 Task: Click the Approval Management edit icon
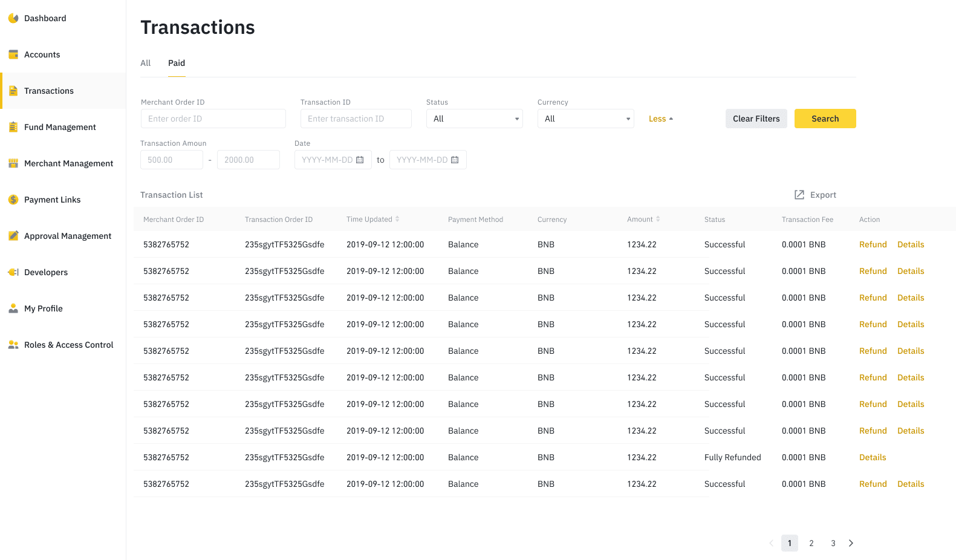tap(13, 236)
